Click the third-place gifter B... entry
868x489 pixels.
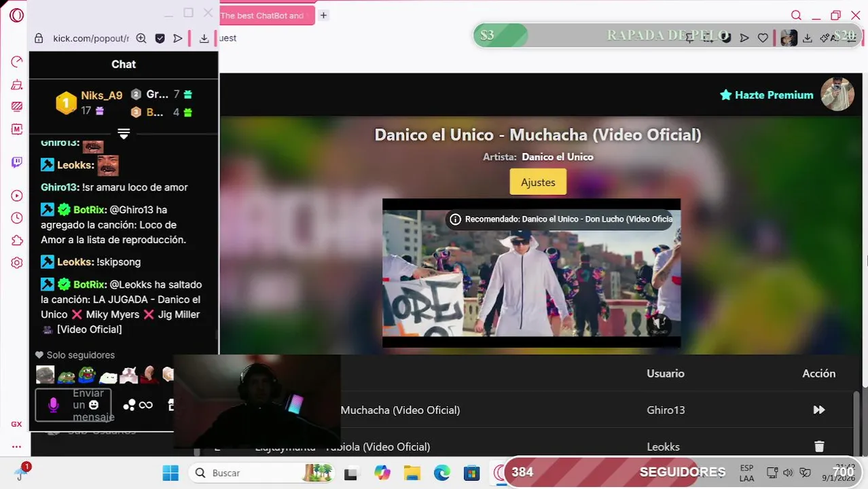click(x=161, y=112)
